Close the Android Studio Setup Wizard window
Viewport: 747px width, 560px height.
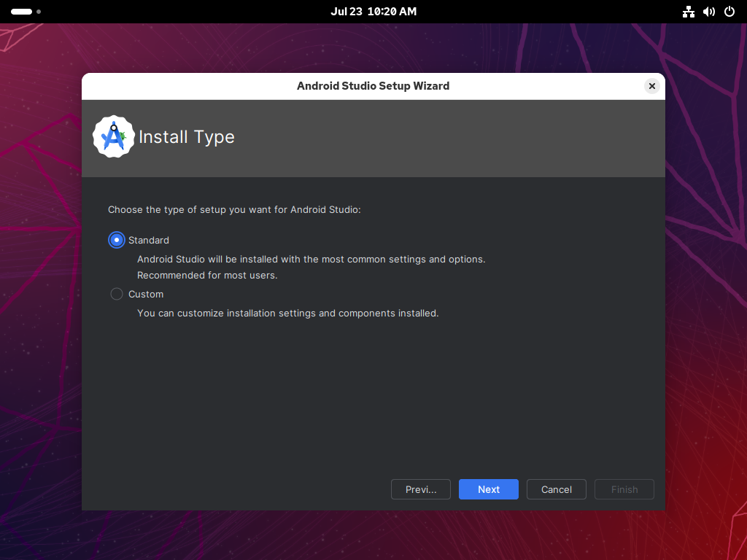point(651,86)
